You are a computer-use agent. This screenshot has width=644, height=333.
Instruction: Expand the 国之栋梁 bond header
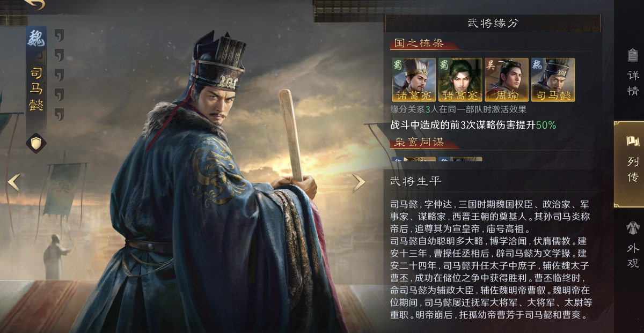coord(416,43)
